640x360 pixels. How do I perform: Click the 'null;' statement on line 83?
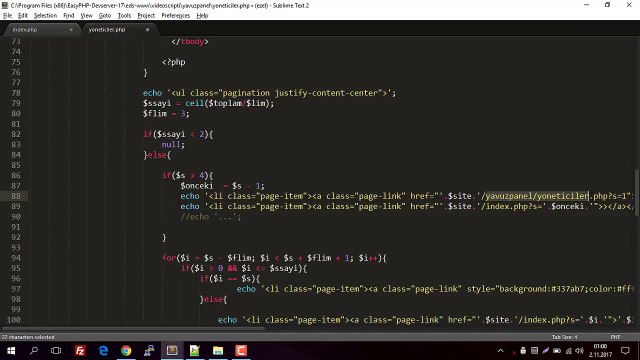pyautogui.click(x=173, y=144)
